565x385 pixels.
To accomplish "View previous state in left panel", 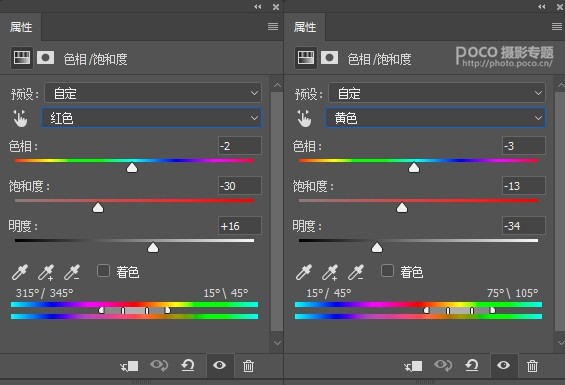I will [x=159, y=366].
